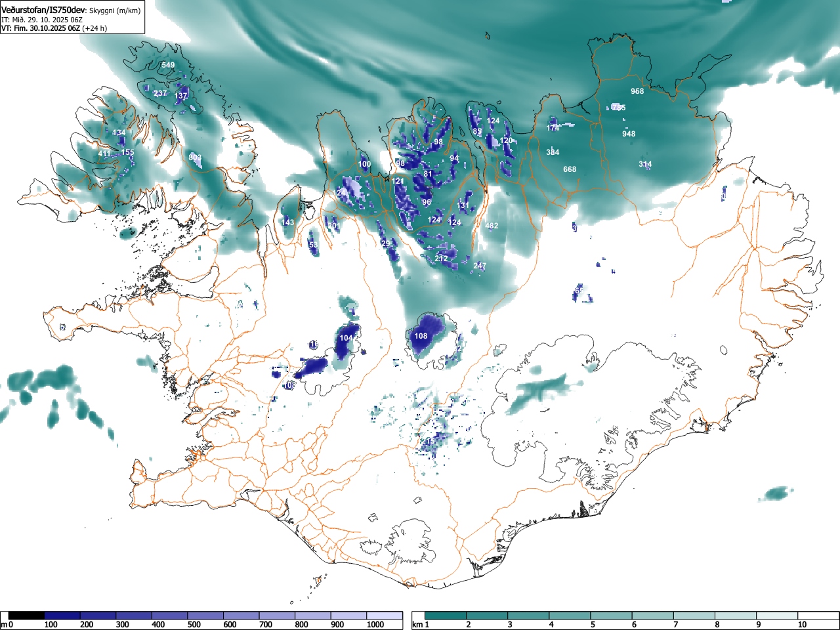Select the '400' tick on the meter legend
The image size is (840, 630).
tap(158, 625)
